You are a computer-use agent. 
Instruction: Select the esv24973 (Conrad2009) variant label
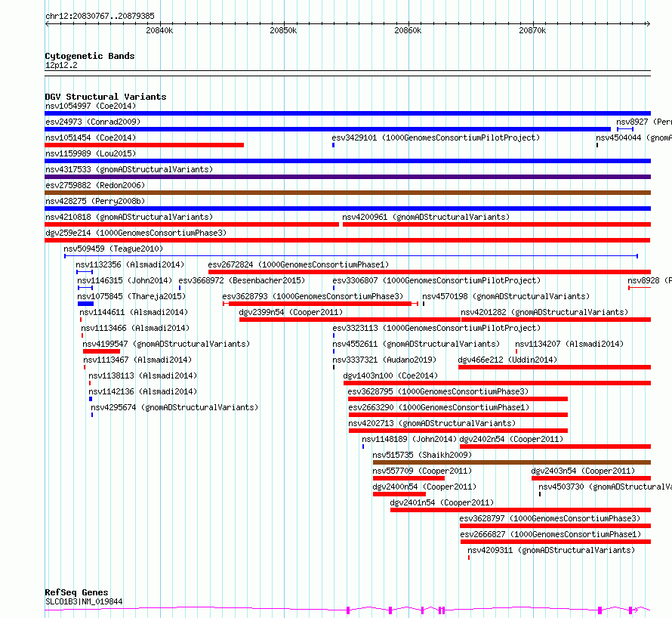(93, 122)
